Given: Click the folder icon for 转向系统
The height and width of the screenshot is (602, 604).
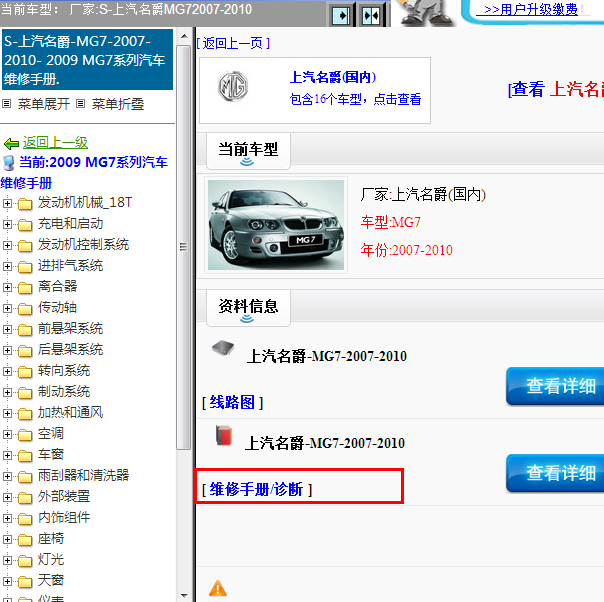Looking at the screenshot, I should point(25,371).
